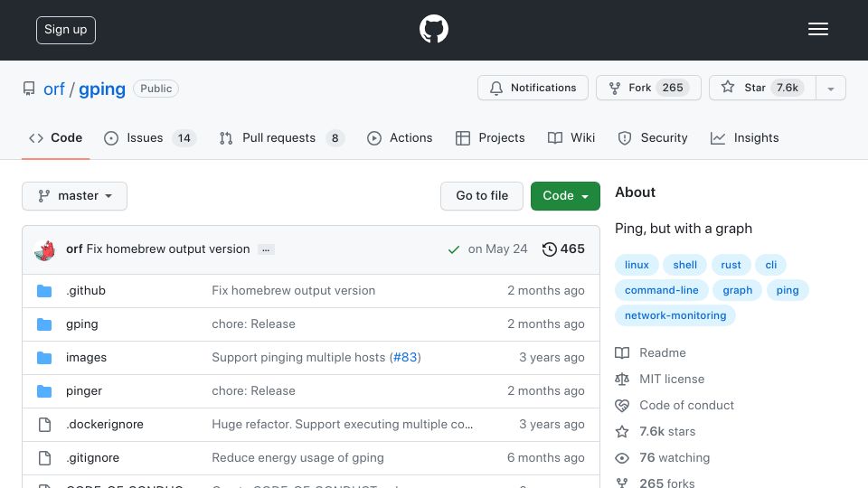The image size is (868, 488).
Task: Open 'Support pinging multiple hosts' commit message
Action: 298,358
